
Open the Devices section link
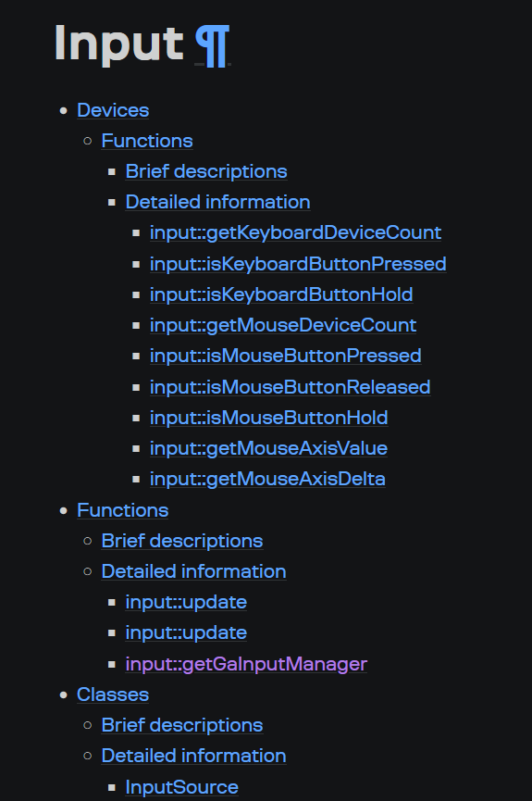coord(113,110)
